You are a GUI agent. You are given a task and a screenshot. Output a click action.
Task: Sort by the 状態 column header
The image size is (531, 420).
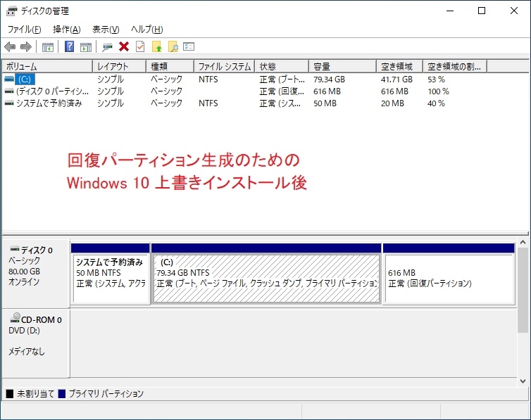pyautogui.click(x=282, y=66)
